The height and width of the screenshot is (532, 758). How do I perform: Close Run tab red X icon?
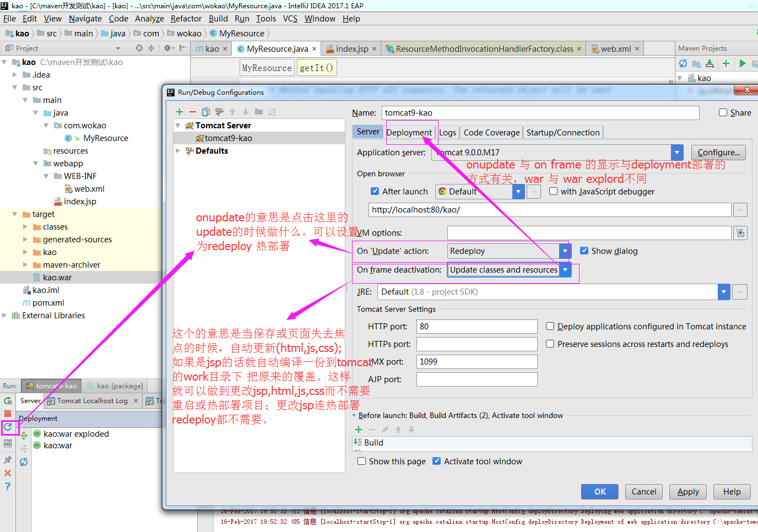8,473
